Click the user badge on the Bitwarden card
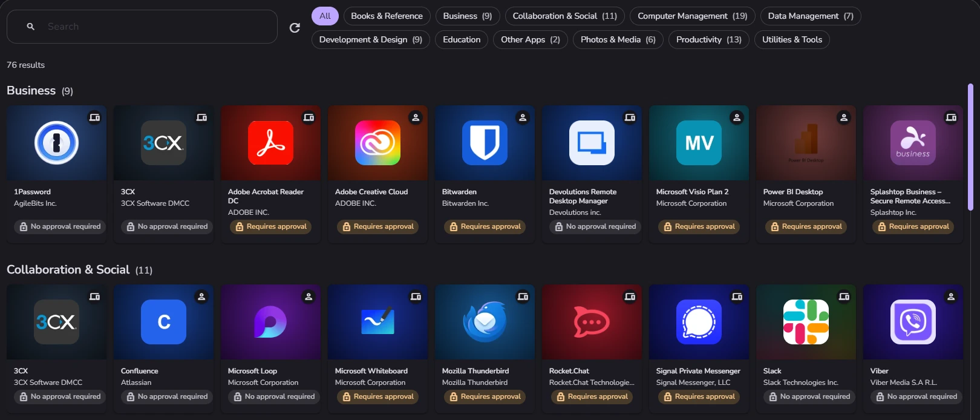Image resolution: width=980 pixels, height=420 pixels. click(523, 117)
